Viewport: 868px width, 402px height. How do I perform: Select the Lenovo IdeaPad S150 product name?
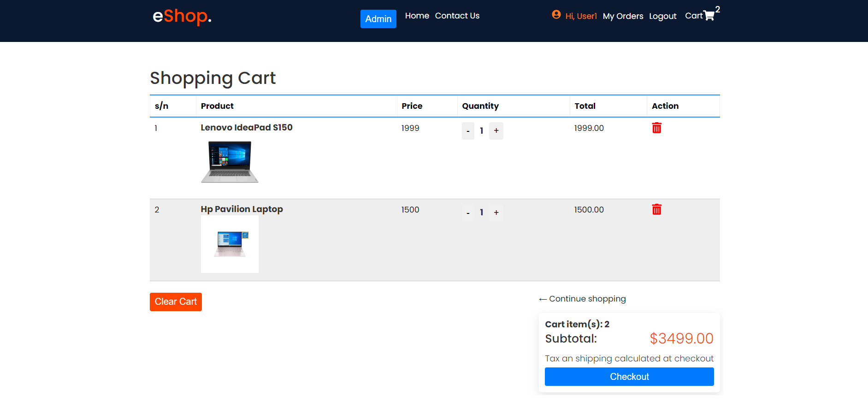247,128
